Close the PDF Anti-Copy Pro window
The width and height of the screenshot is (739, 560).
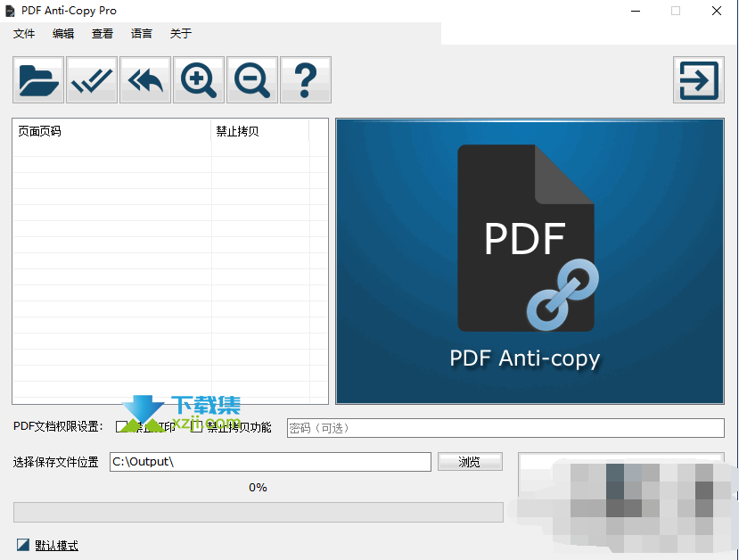pyautogui.click(x=717, y=11)
